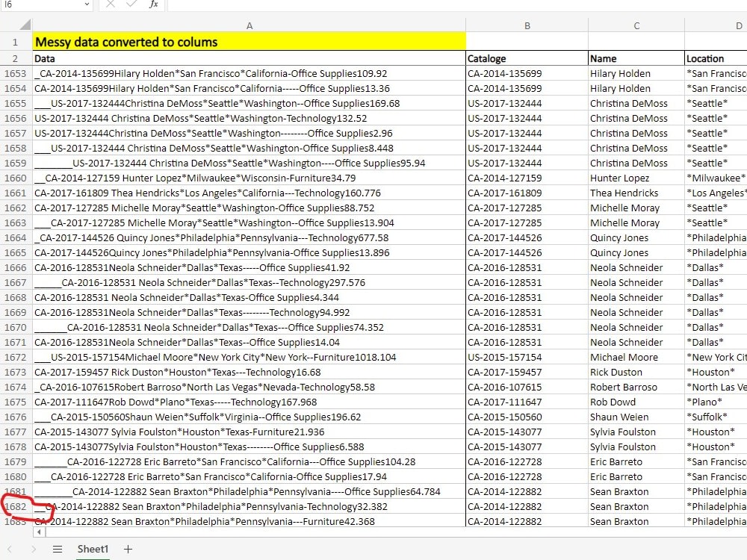Switch to the Sheet1 tab
This screenshot has width=747, height=560.
(x=93, y=549)
